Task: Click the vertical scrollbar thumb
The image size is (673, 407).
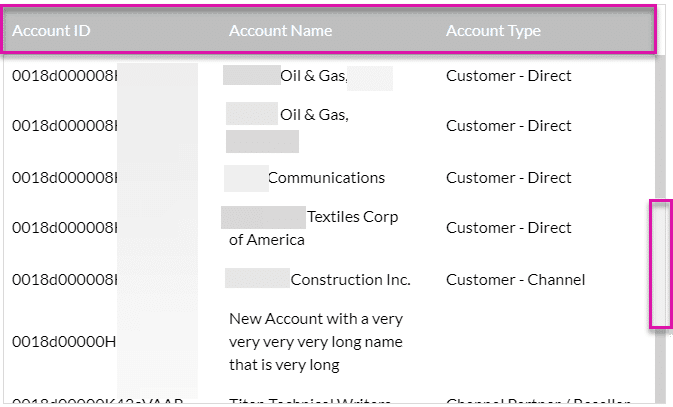Action: [659, 263]
